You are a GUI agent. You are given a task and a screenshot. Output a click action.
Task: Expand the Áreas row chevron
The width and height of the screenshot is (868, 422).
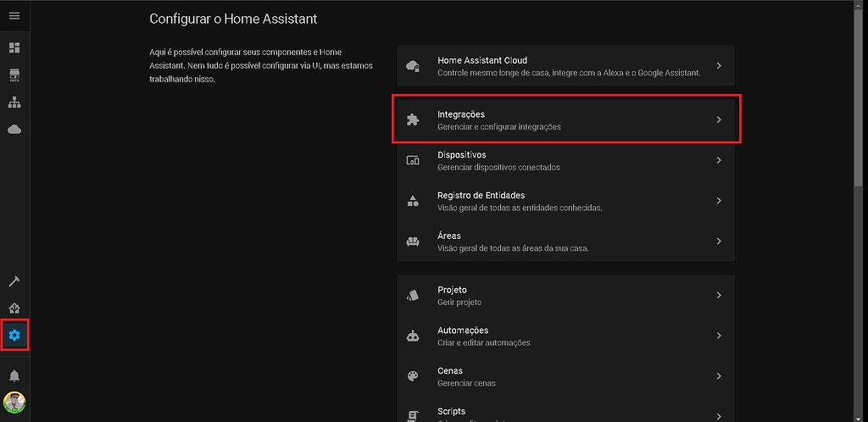point(718,242)
